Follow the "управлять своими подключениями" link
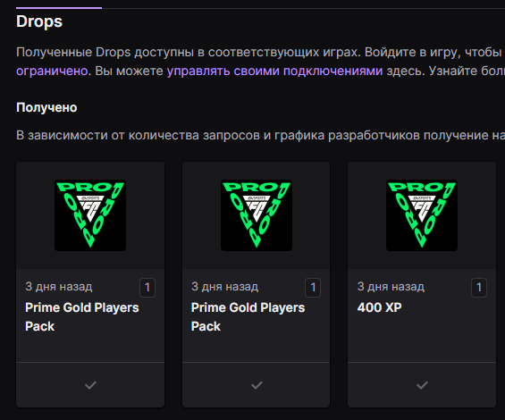The width and height of the screenshot is (505, 420). pyautogui.click(x=274, y=71)
